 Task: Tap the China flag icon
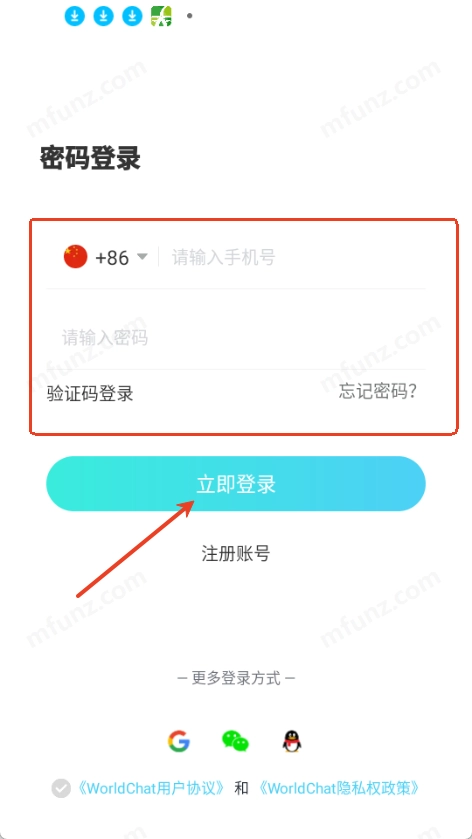tap(75, 257)
